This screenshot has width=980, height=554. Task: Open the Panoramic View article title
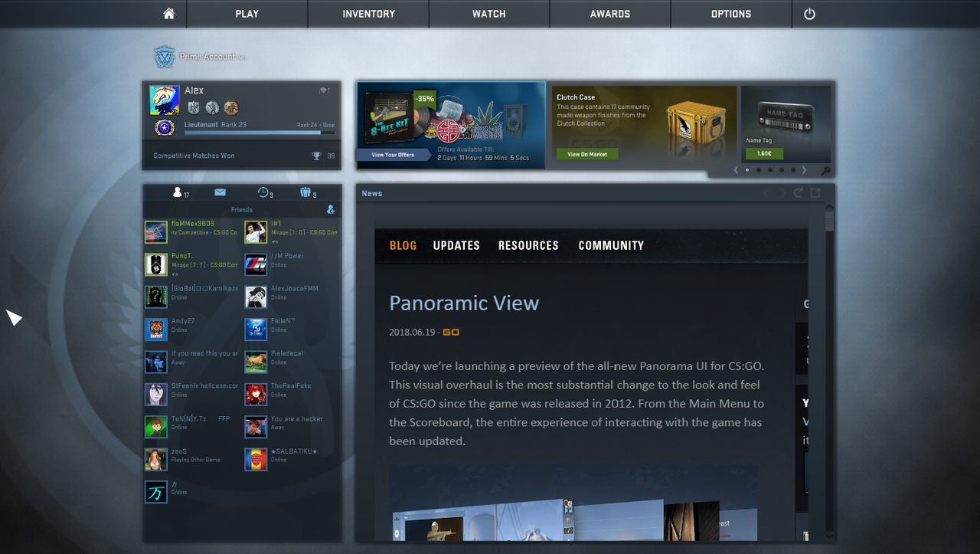click(464, 303)
